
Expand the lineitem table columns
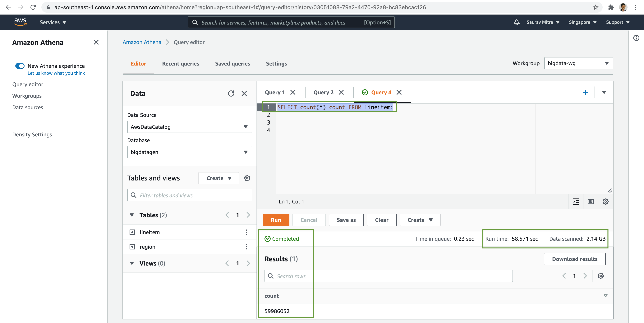[x=132, y=232]
